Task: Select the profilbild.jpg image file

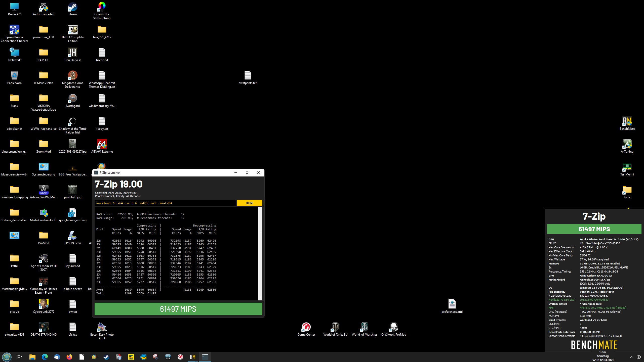Action: click(x=73, y=192)
